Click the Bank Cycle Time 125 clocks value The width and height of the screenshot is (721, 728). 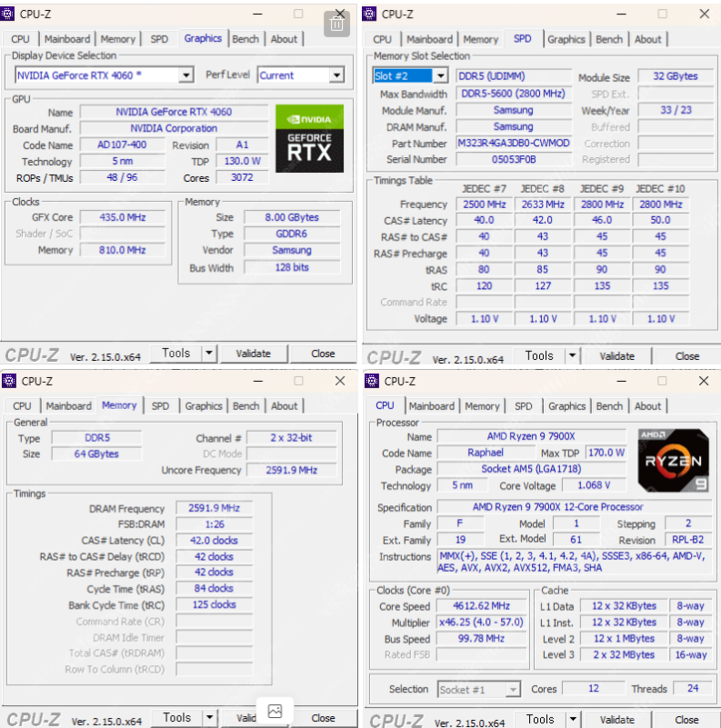click(215, 604)
